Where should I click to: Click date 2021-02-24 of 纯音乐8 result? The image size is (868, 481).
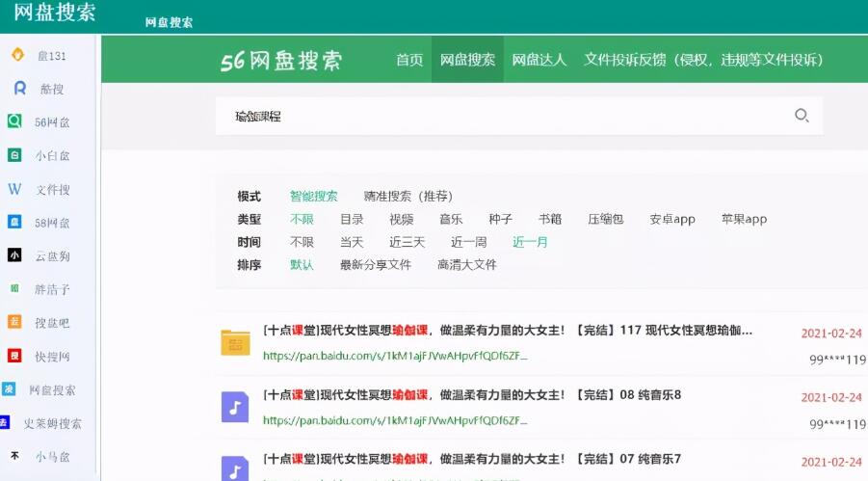(831, 397)
